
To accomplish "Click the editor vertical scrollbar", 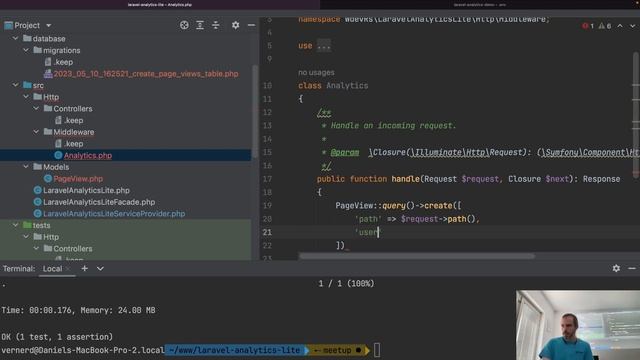I will point(636,114).
